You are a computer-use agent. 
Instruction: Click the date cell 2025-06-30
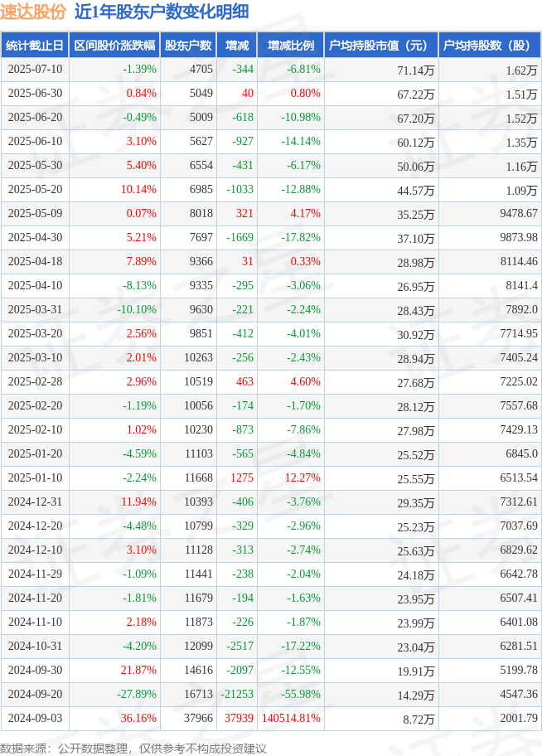click(35, 93)
